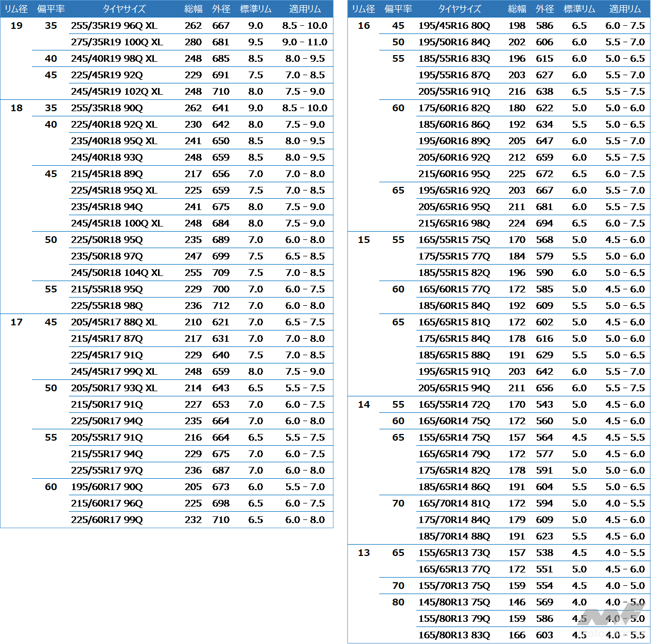
Task: Select the 205/65R15 94Q entry
Action: tap(454, 388)
